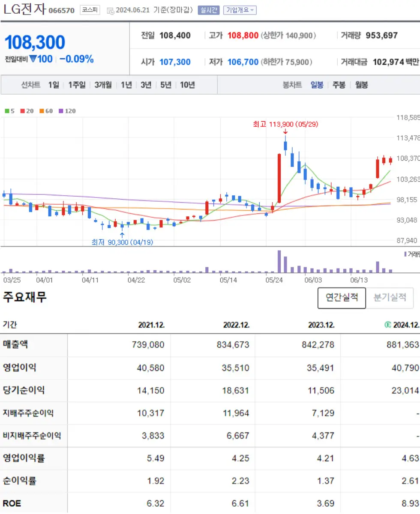Screen dimensions: 420x514
Task: Click the 전일 value 108,400
Action: pyautogui.click(x=175, y=36)
